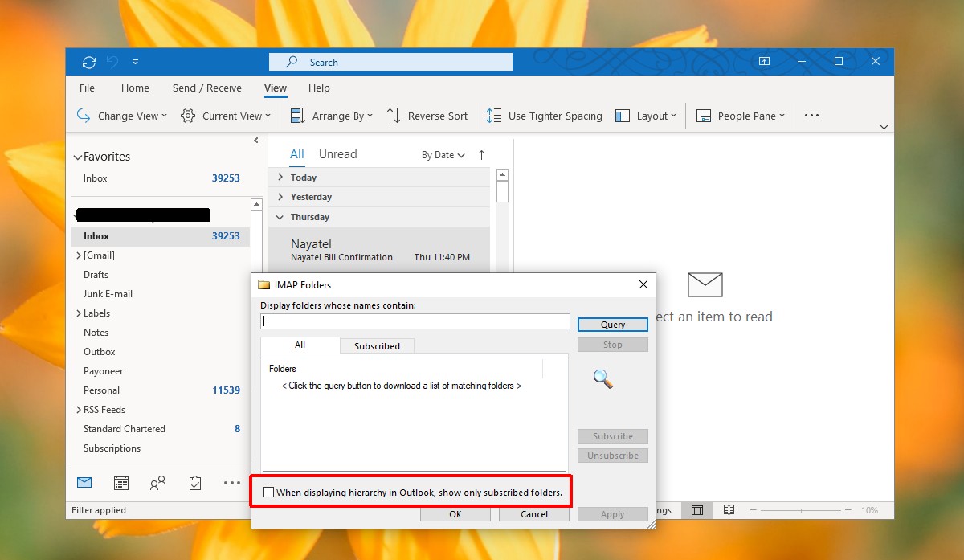Viewport: 964px width, 560px height.
Task: Click the Undo icon in title bar
Action: [x=112, y=62]
